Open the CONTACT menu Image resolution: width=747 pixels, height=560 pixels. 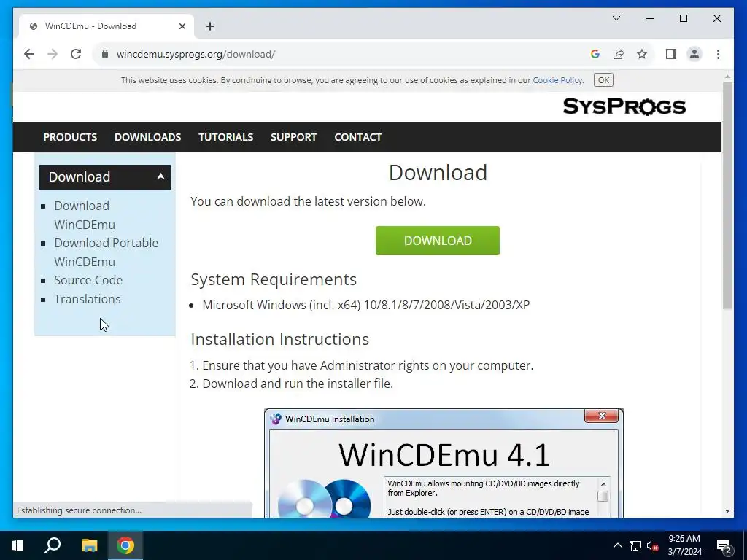pos(357,137)
